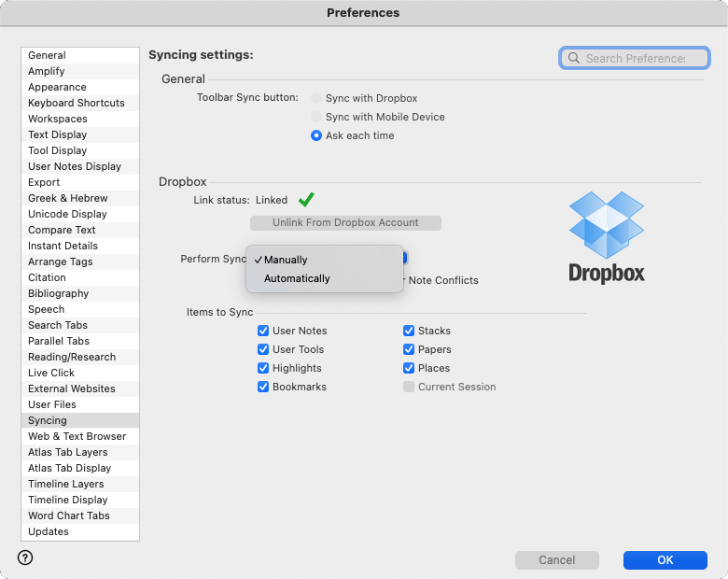Uncheck the Highlights checkbox
Image resolution: width=728 pixels, height=579 pixels.
263,368
